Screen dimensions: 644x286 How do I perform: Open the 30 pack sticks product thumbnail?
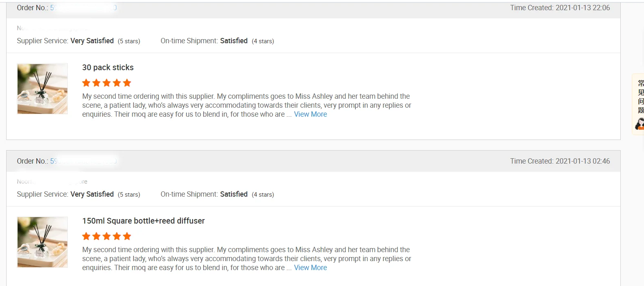pyautogui.click(x=42, y=89)
